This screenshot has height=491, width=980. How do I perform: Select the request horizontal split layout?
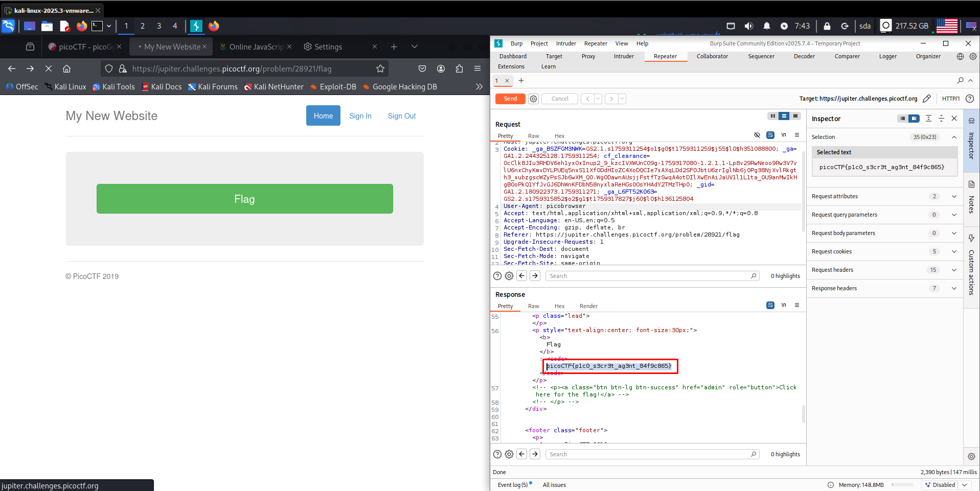(784, 116)
